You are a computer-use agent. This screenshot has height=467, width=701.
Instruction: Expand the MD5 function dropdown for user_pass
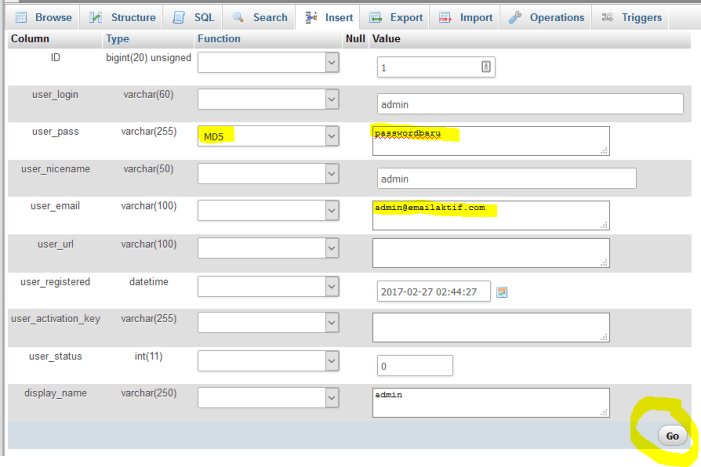click(x=268, y=136)
